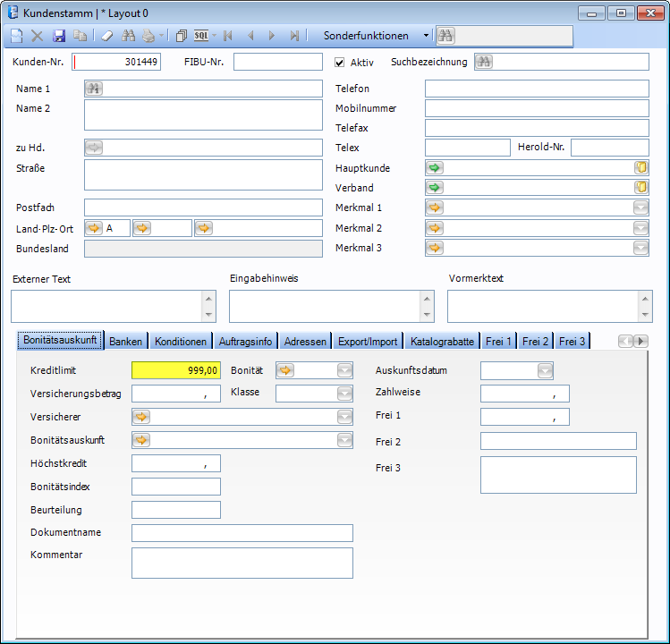Expand the Versicherer dropdown
The height and width of the screenshot is (644, 670).
[x=344, y=417]
